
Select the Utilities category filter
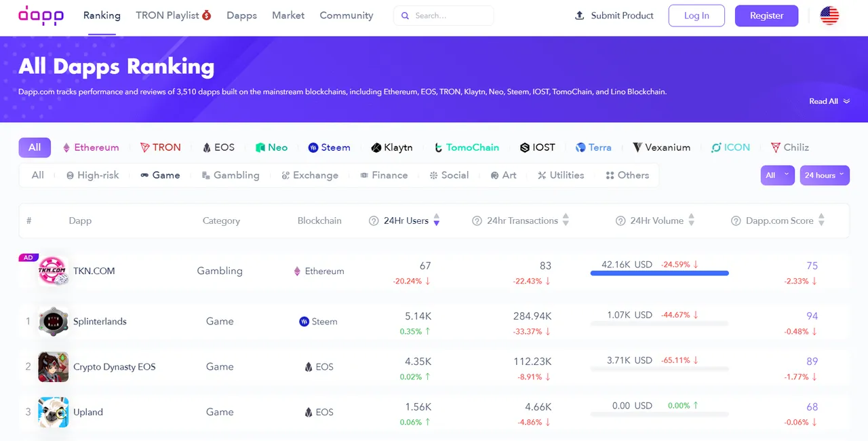(x=561, y=175)
